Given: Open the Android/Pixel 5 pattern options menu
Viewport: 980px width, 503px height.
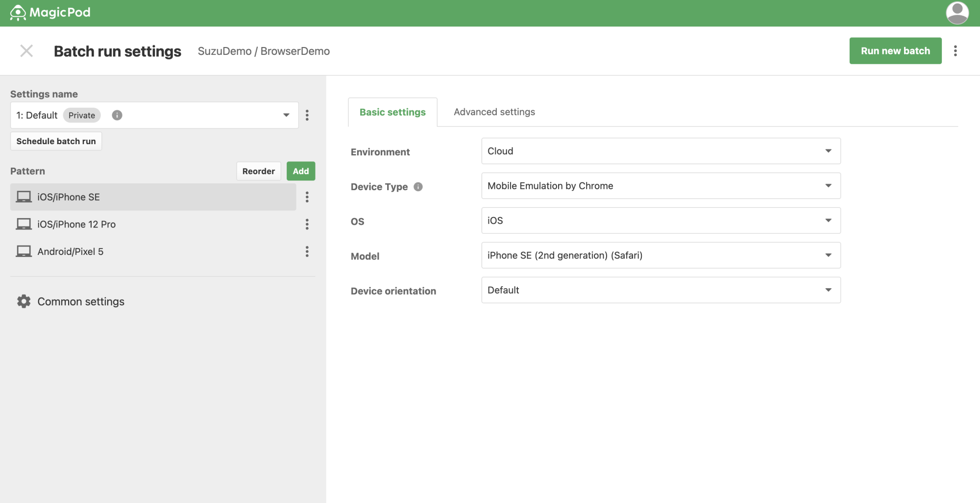Looking at the screenshot, I should point(307,251).
